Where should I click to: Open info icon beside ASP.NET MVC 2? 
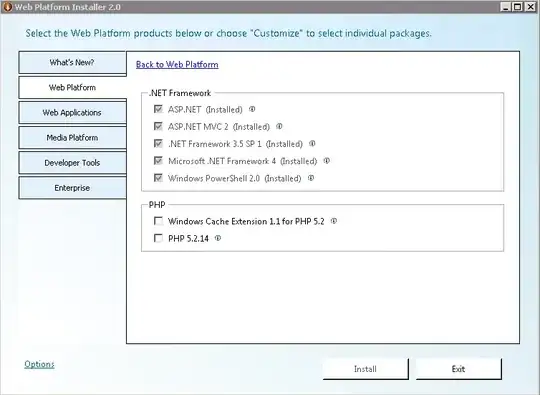(279, 126)
